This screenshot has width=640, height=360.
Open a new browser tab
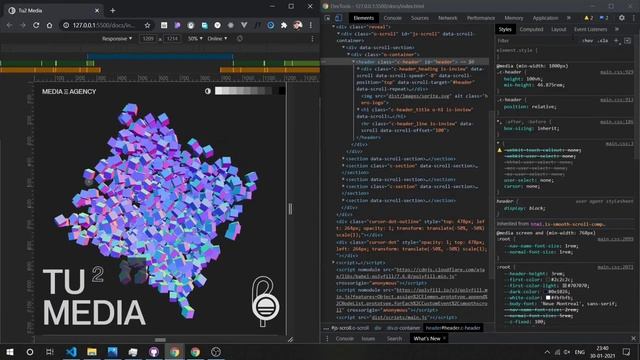point(113,11)
